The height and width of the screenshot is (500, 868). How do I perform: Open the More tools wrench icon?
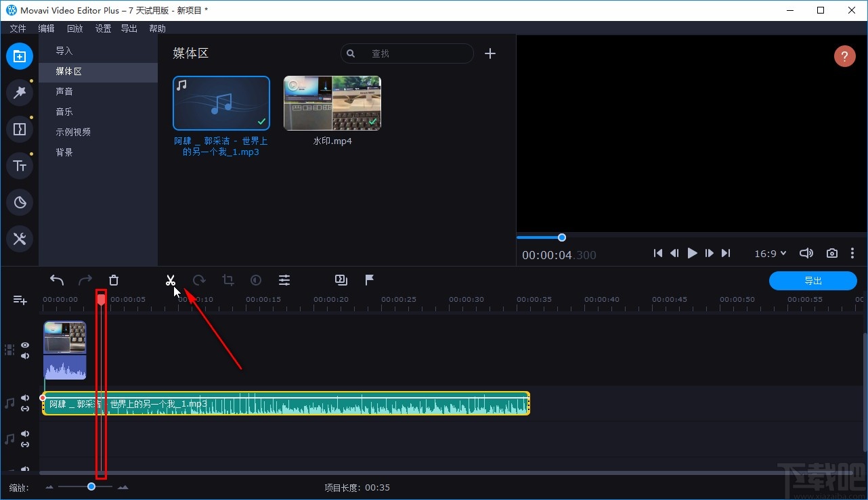20,239
